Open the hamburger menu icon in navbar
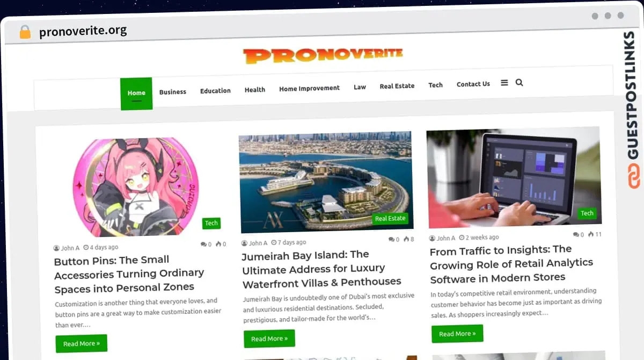The image size is (644, 360). click(504, 83)
